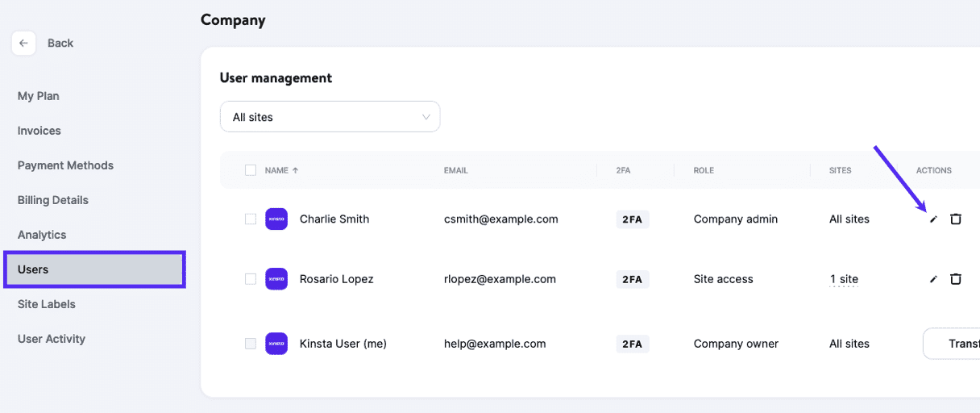
Task: Edit Charlie Smith with pencil icon
Action: tap(933, 219)
